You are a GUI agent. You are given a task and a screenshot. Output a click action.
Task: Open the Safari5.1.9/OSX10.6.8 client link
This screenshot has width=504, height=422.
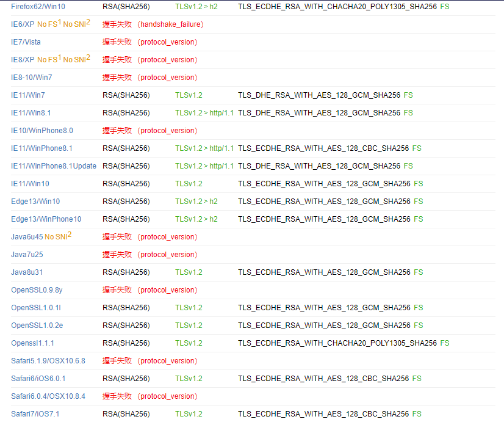click(x=48, y=360)
